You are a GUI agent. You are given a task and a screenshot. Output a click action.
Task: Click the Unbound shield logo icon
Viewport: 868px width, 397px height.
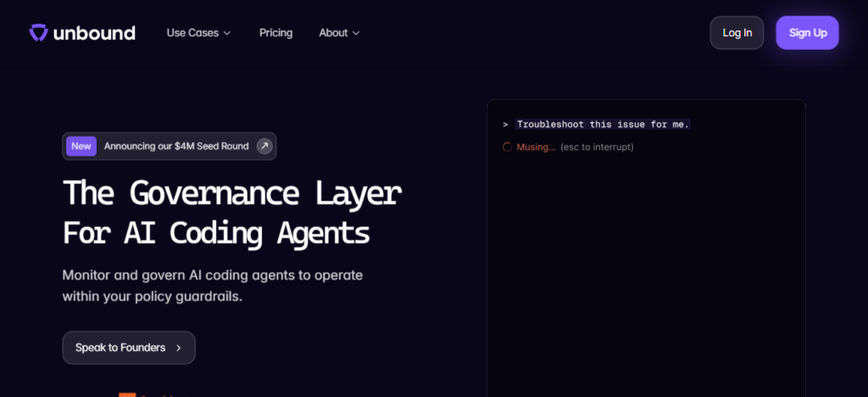point(39,33)
